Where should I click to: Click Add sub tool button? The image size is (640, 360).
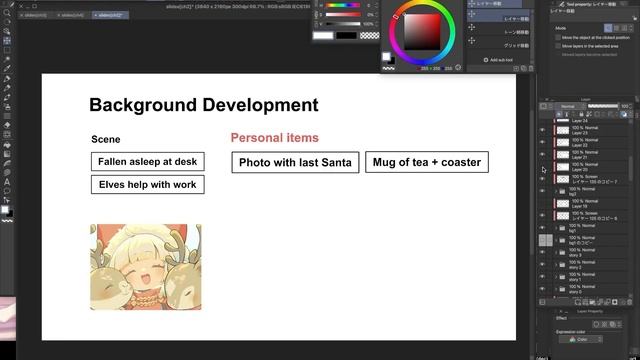[498, 60]
